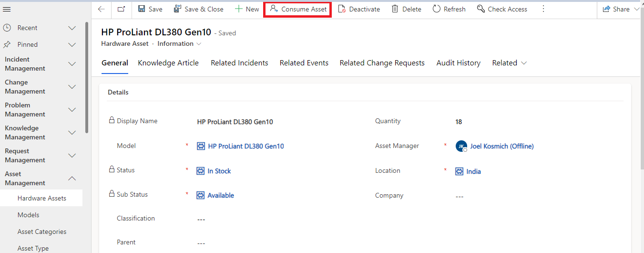Viewport: 644px width, 253px height.
Task: Expand Incident Management group
Action: point(72,64)
